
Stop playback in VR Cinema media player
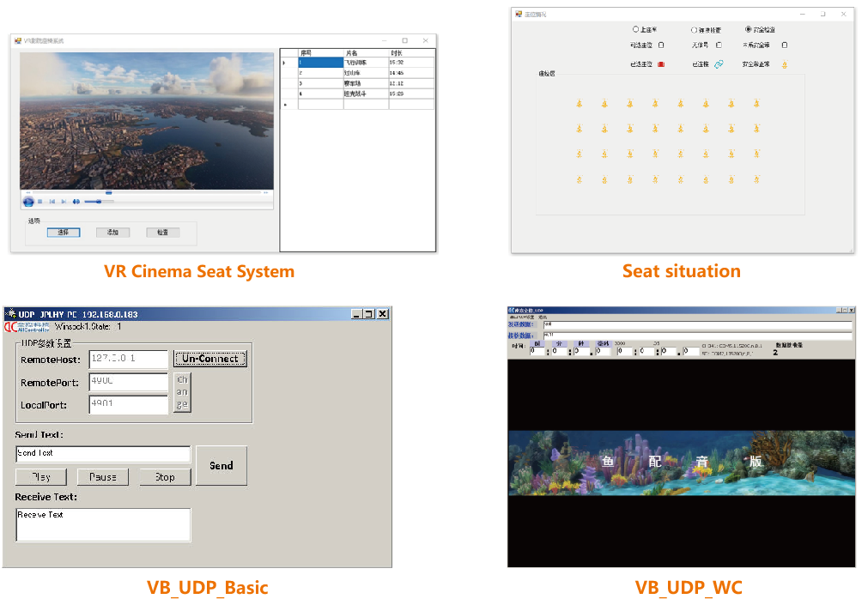(x=39, y=202)
